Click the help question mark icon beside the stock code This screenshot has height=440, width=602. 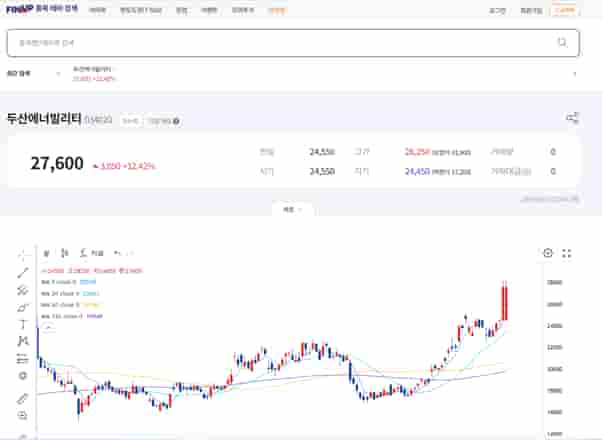pos(176,121)
